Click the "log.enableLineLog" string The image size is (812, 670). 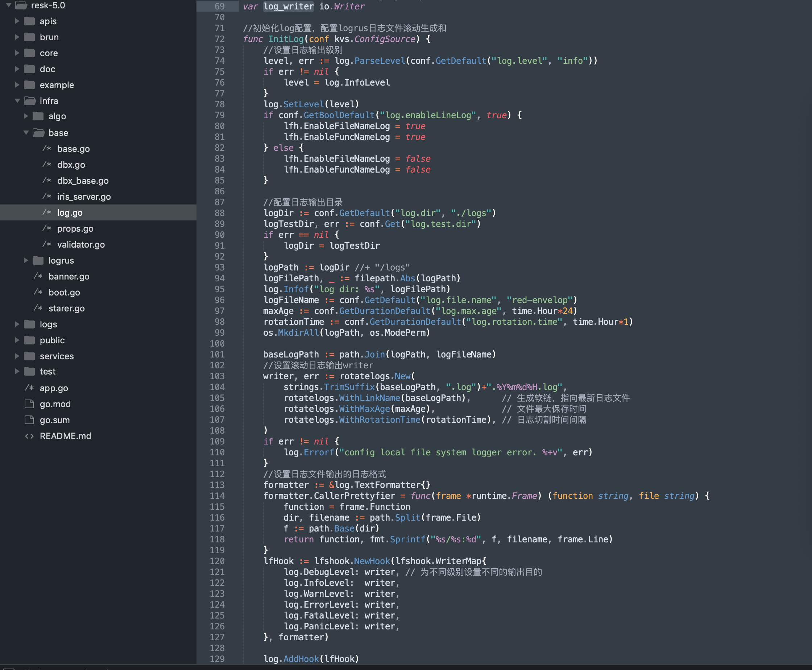coord(428,115)
